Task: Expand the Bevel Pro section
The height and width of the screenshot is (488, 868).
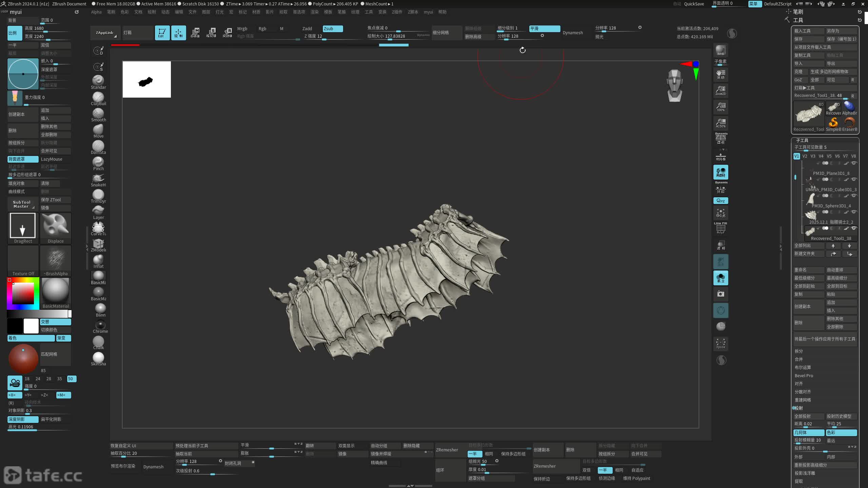Action: (x=804, y=375)
